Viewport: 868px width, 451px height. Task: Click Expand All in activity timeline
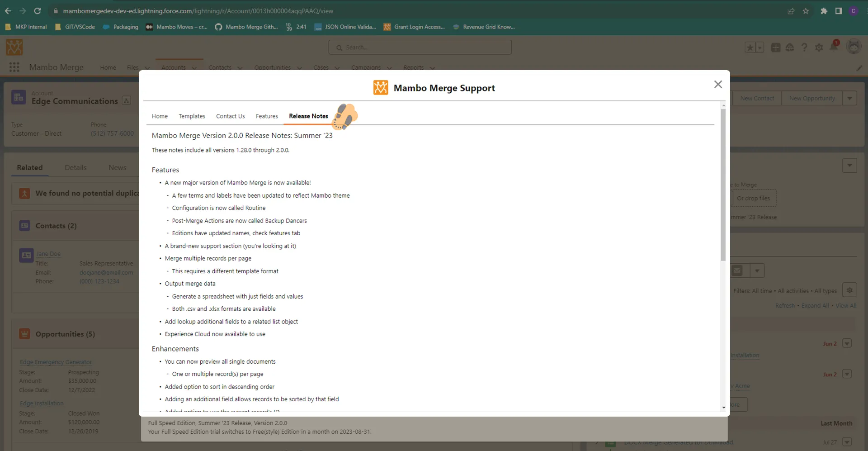815,305
